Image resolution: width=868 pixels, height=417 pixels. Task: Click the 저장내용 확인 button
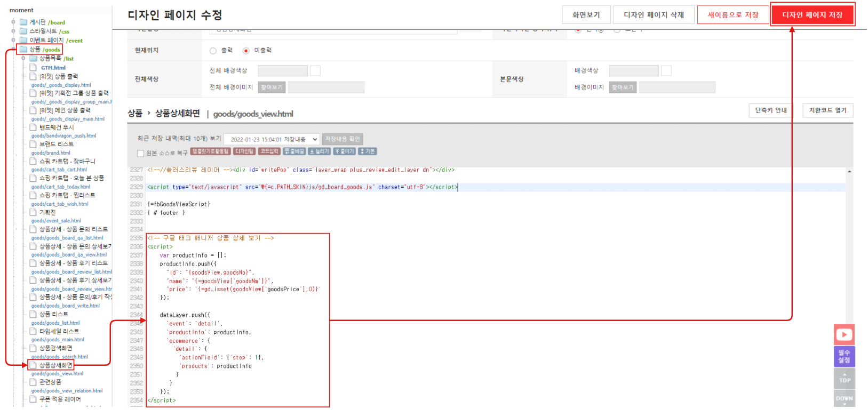tap(343, 139)
